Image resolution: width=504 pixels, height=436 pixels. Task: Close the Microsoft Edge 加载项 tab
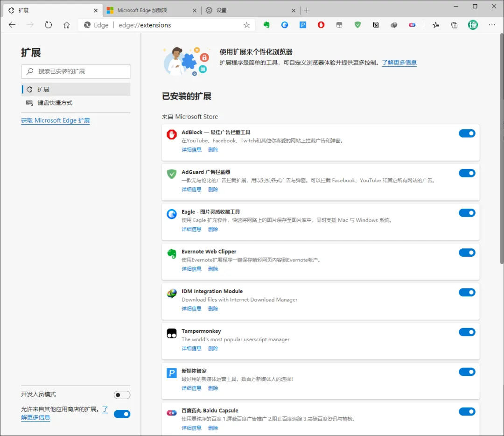pyautogui.click(x=195, y=10)
